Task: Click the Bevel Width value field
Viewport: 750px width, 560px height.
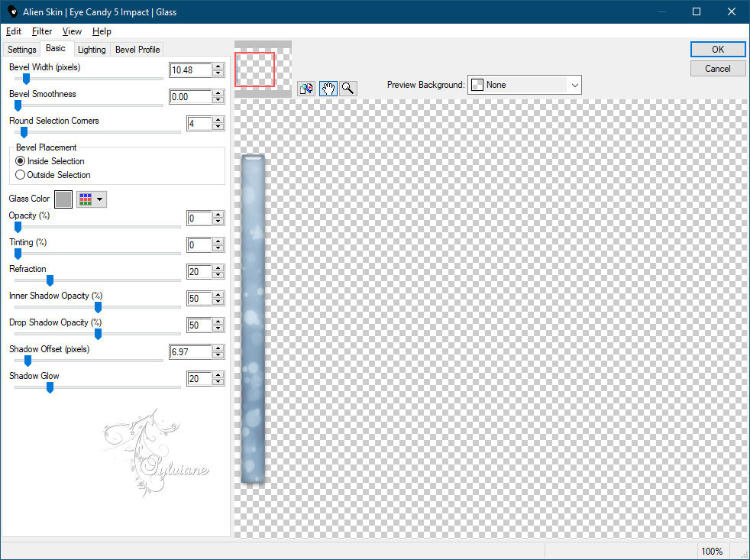Action: point(190,70)
